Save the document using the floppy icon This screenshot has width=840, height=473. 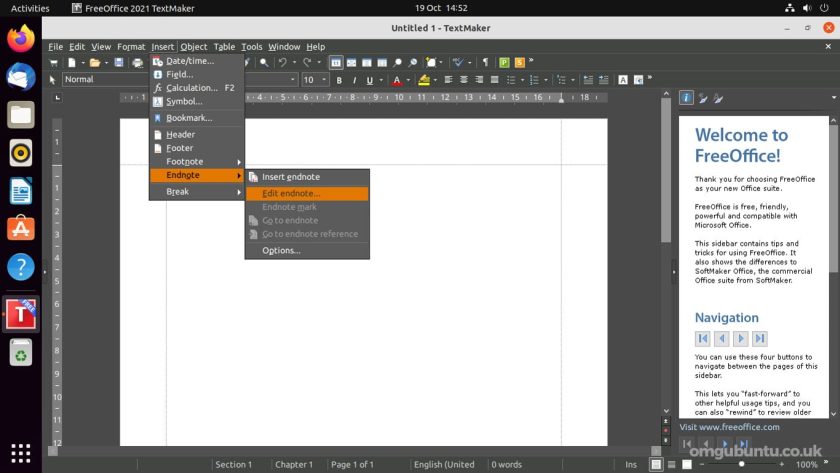(x=119, y=63)
